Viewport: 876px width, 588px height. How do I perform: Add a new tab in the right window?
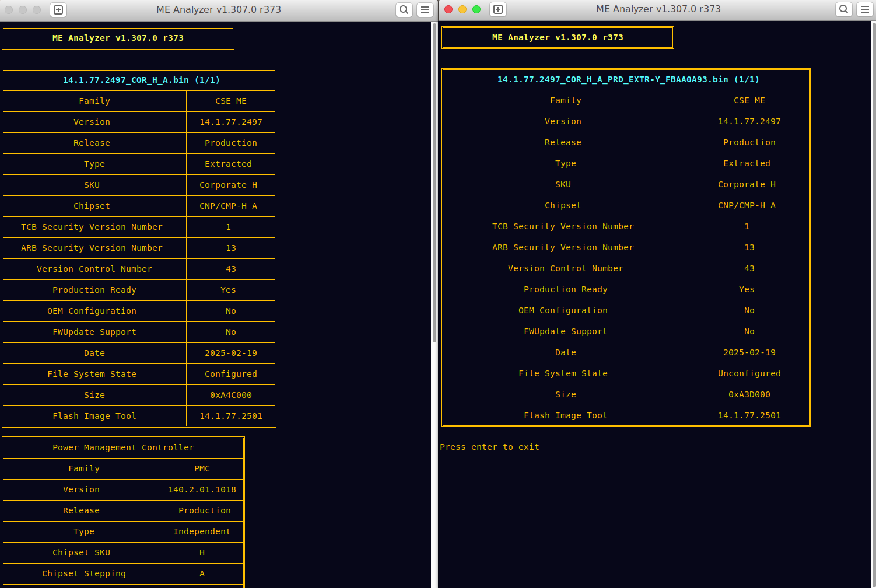[x=498, y=9]
